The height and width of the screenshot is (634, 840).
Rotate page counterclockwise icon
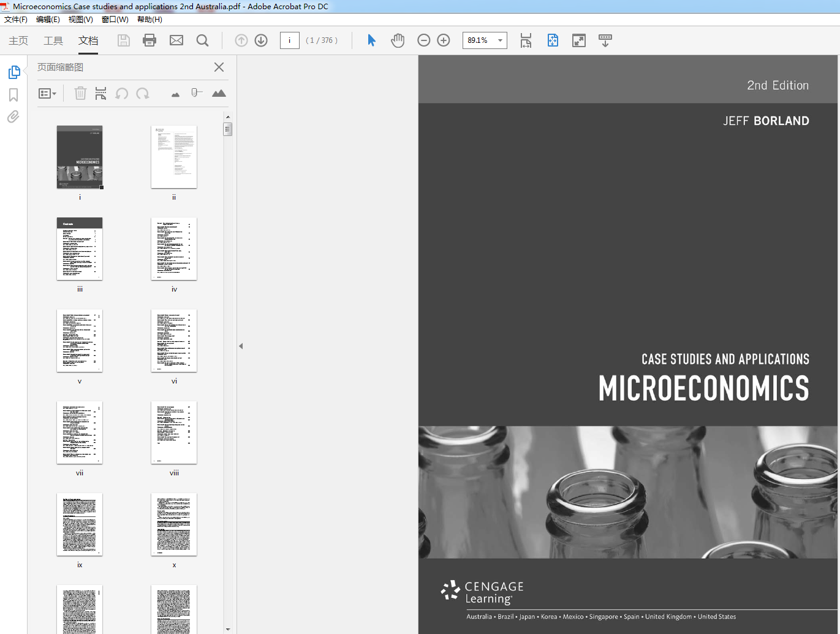[x=122, y=93]
